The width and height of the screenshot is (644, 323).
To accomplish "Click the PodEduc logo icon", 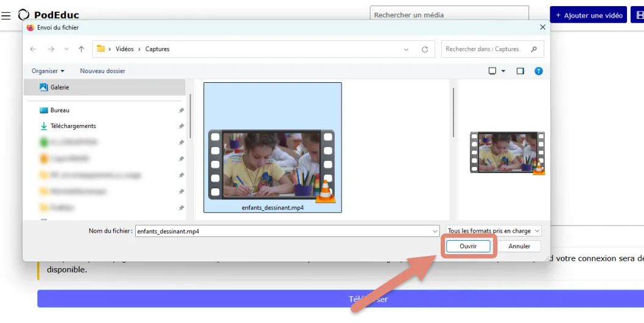I will click(x=23, y=15).
